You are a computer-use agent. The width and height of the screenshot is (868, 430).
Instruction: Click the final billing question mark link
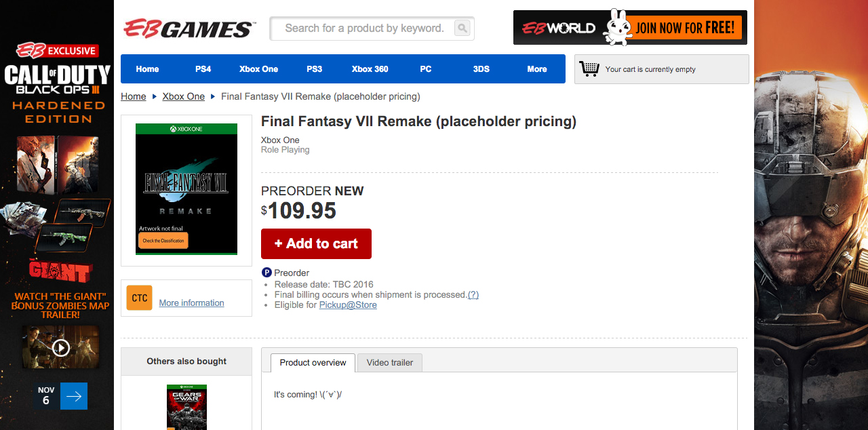473,295
